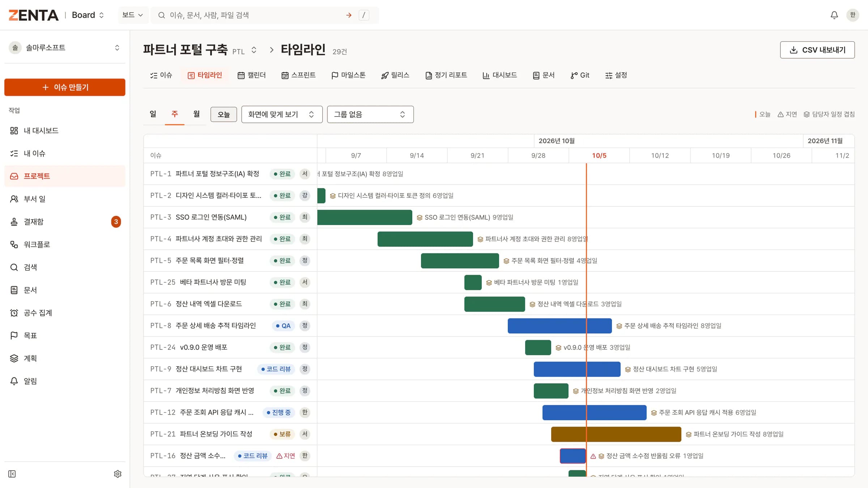Viewport: 868px width, 488px height.
Task: Click the CSV 내보내기 button
Action: [817, 50]
